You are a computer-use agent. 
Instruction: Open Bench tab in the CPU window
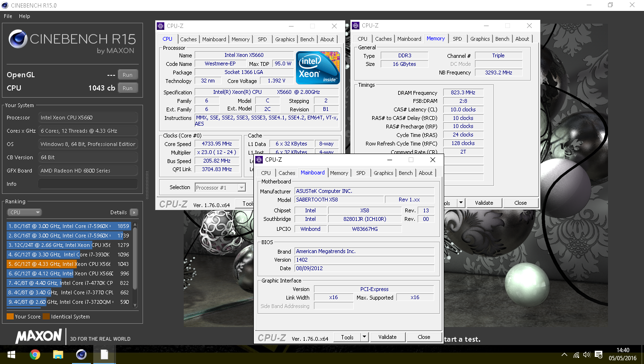(x=307, y=39)
